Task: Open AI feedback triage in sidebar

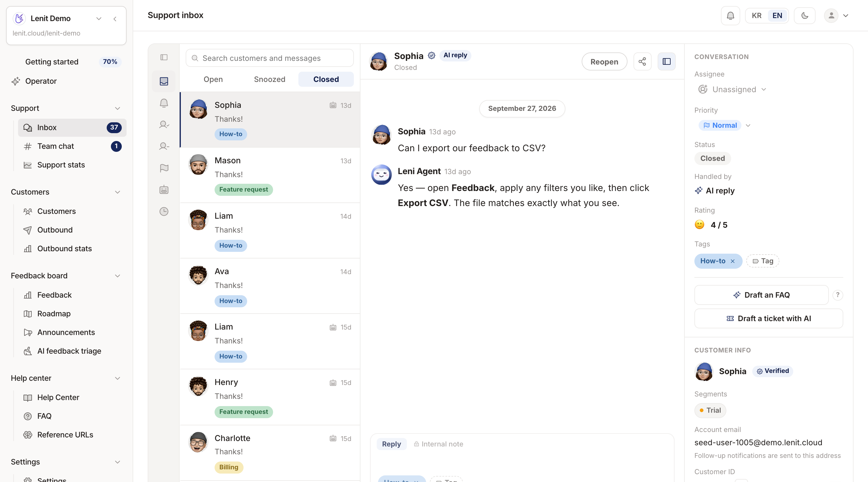Action: point(72,351)
